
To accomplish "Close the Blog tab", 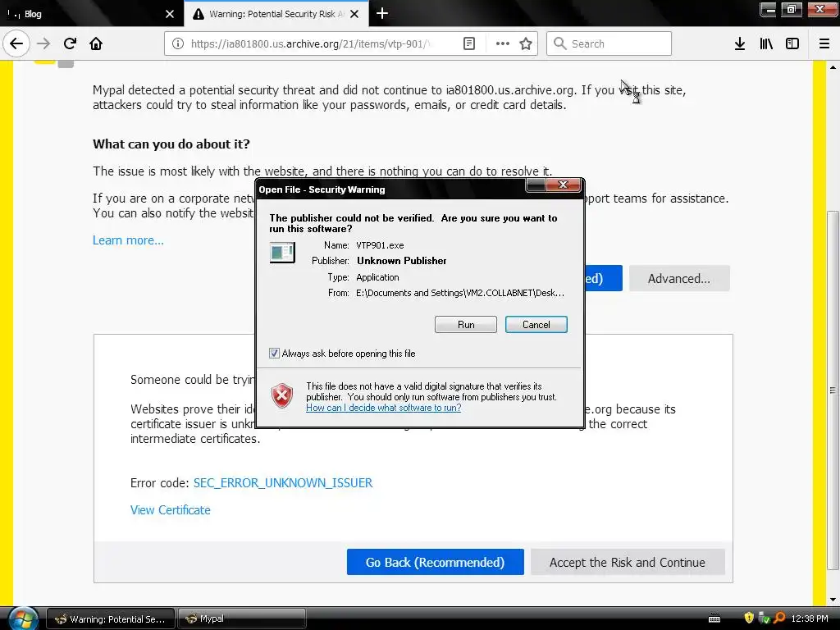I will [x=170, y=14].
